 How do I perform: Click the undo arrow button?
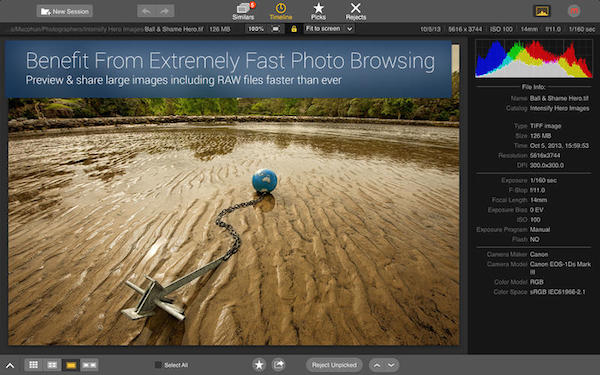point(147,11)
